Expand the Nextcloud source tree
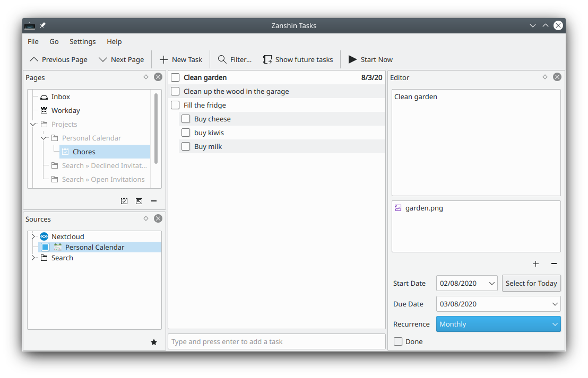Image resolution: width=588 pixels, height=378 pixels. [33, 237]
